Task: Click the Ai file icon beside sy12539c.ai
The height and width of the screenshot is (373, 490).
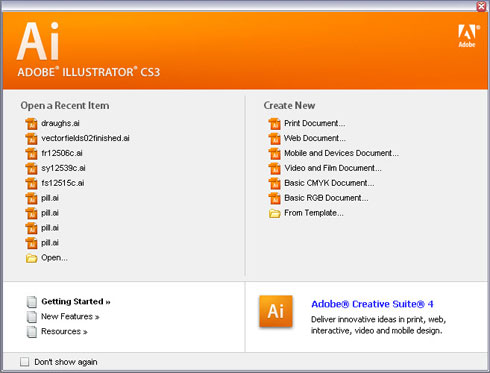Action: 31,169
